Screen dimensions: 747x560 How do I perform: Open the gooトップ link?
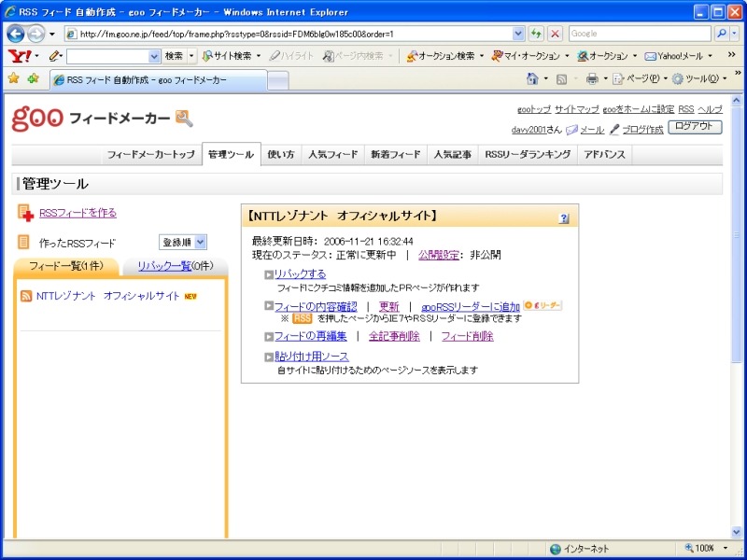pyautogui.click(x=534, y=109)
